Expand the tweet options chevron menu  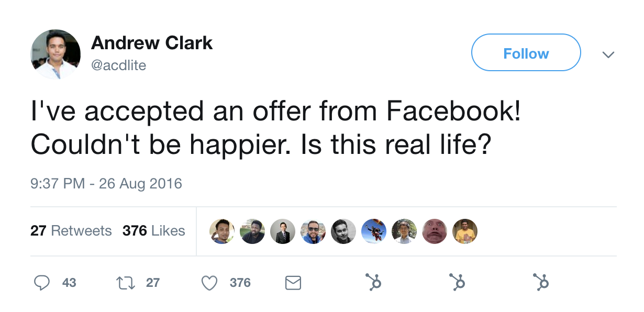pos(608,54)
